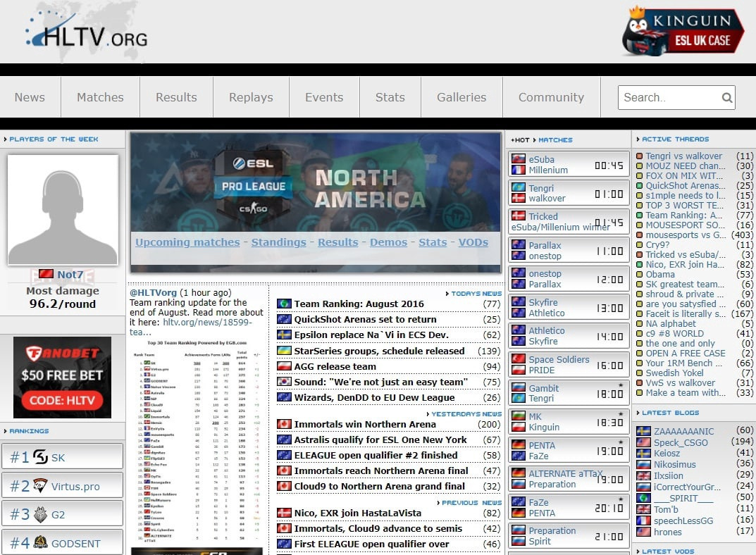Focus the Search input field
The image size is (756, 555).
[x=668, y=98]
